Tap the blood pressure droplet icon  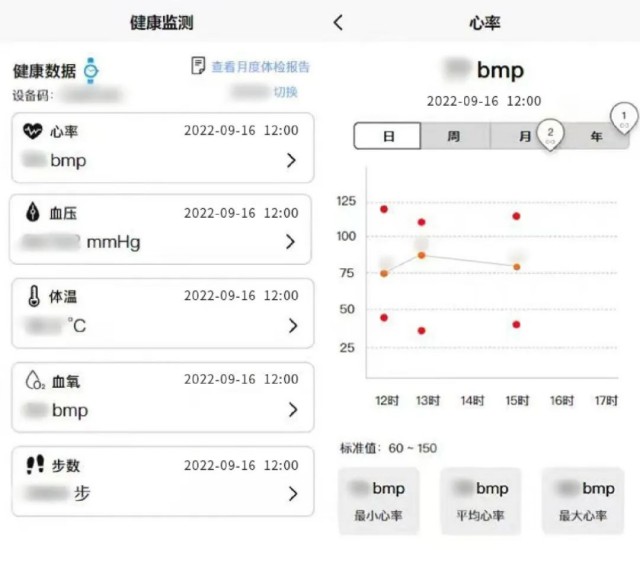pos(33,213)
